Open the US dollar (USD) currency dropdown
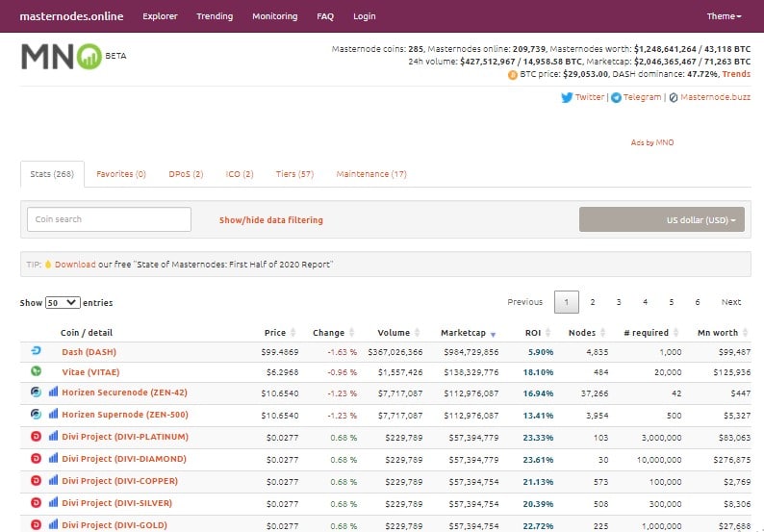The width and height of the screenshot is (764, 532). click(662, 219)
